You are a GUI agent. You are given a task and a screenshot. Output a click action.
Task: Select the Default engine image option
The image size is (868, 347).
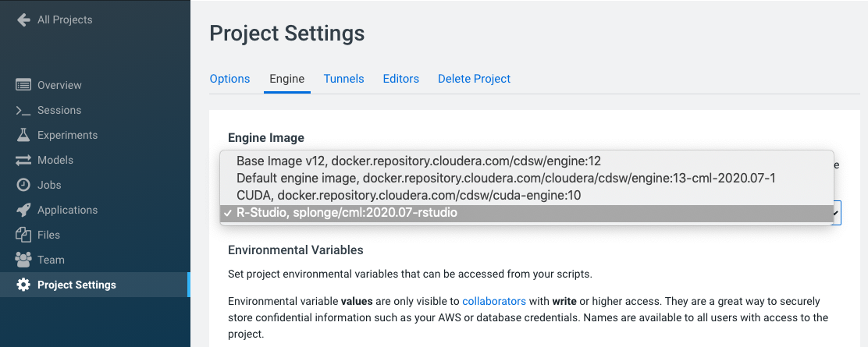pyautogui.click(x=506, y=178)
